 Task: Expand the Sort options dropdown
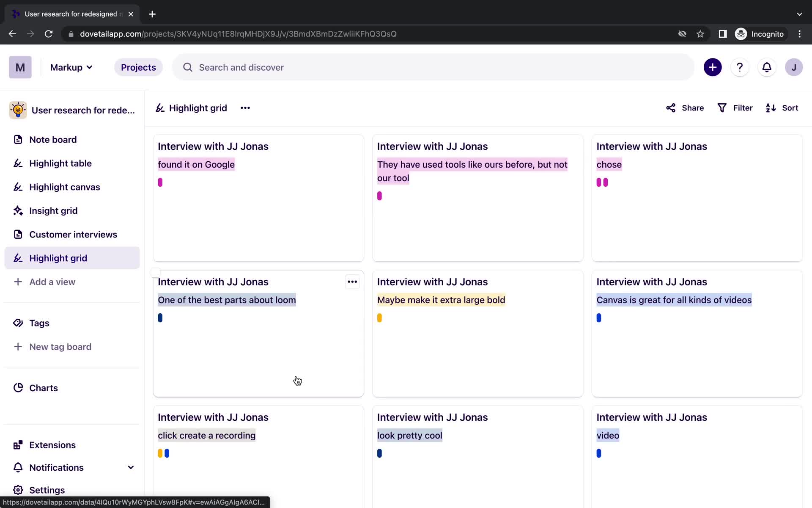click(x=783, y=108)
